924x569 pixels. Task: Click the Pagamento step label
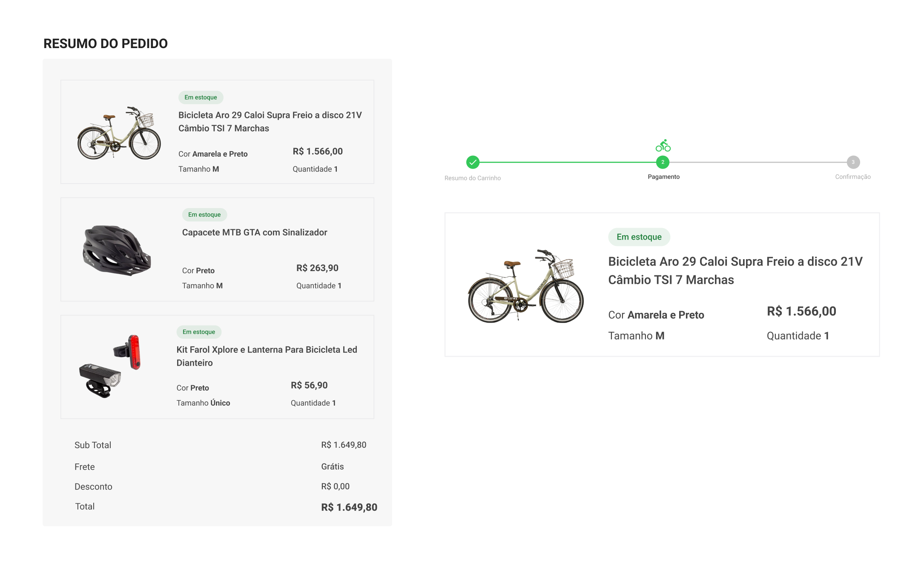click(663, 177)
